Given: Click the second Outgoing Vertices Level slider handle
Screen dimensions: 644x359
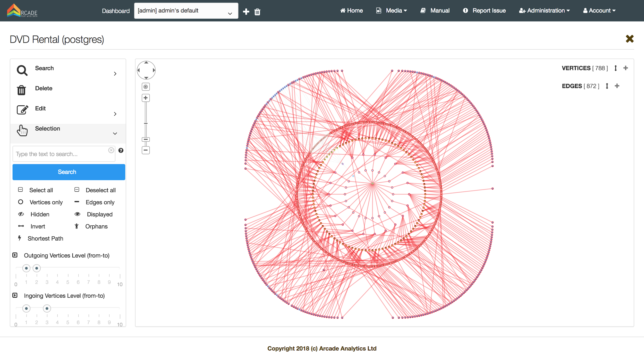Looking at the screenshot, I should pyautogui.click(x=37, y=268).
